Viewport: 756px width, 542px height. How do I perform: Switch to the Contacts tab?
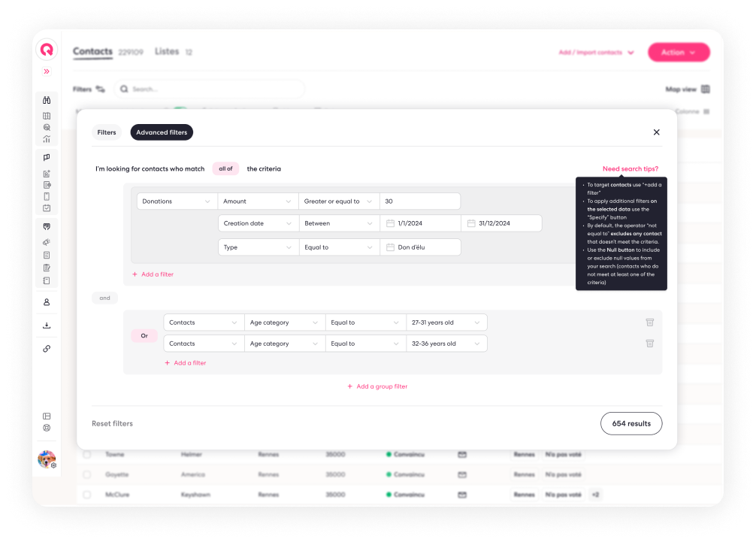92,52
